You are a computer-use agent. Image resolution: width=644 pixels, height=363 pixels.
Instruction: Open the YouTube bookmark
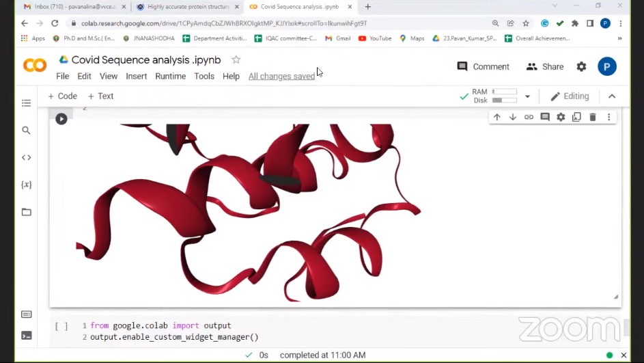click(x=375, y=38)
